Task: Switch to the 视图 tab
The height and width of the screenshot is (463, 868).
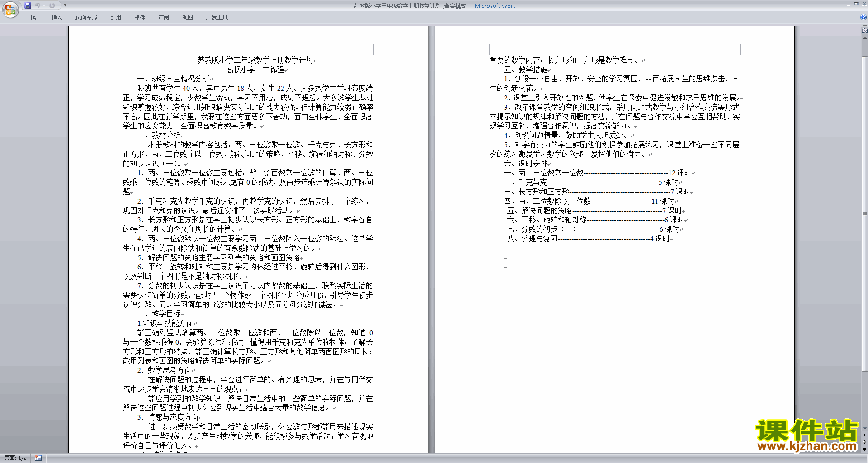Action: coord(188,18)
